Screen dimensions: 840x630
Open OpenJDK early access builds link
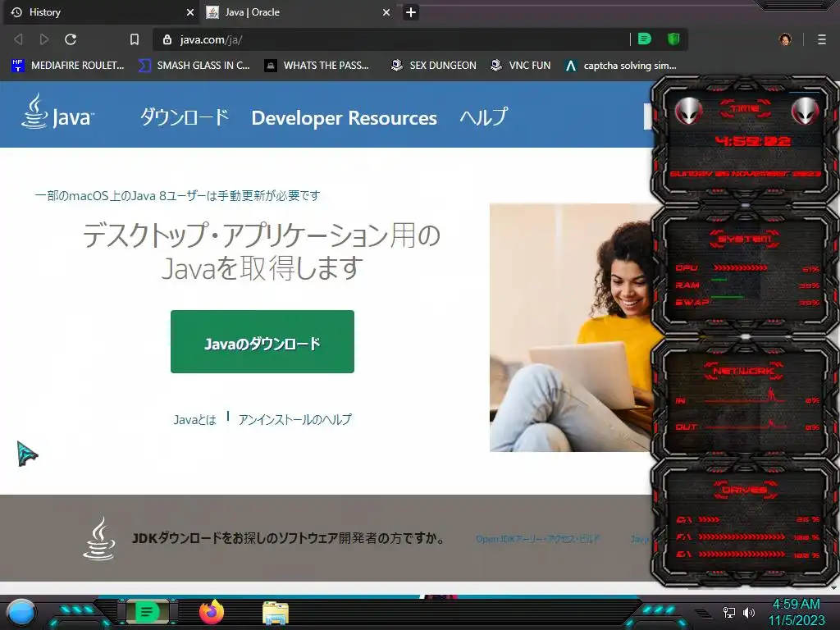pos(538,539)
